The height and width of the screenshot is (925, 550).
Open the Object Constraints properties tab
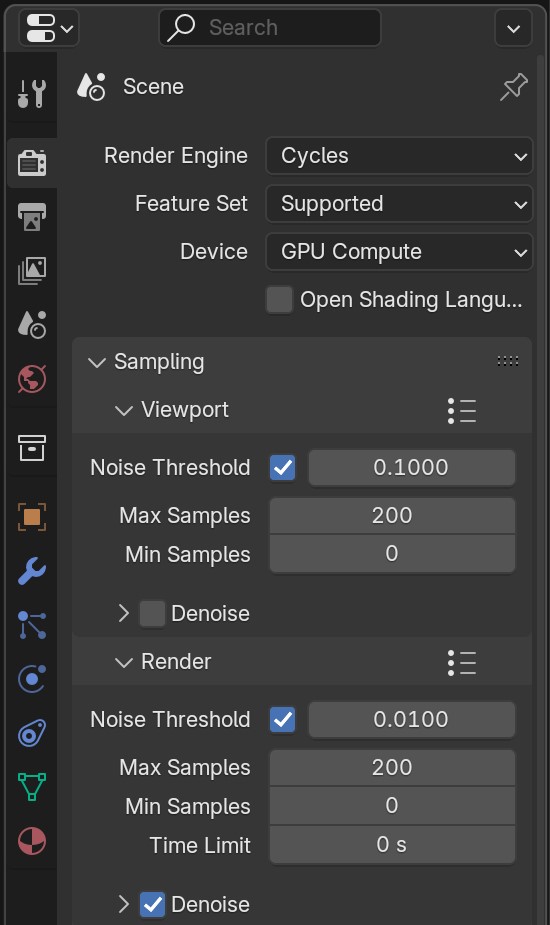(x=32, y=733)
